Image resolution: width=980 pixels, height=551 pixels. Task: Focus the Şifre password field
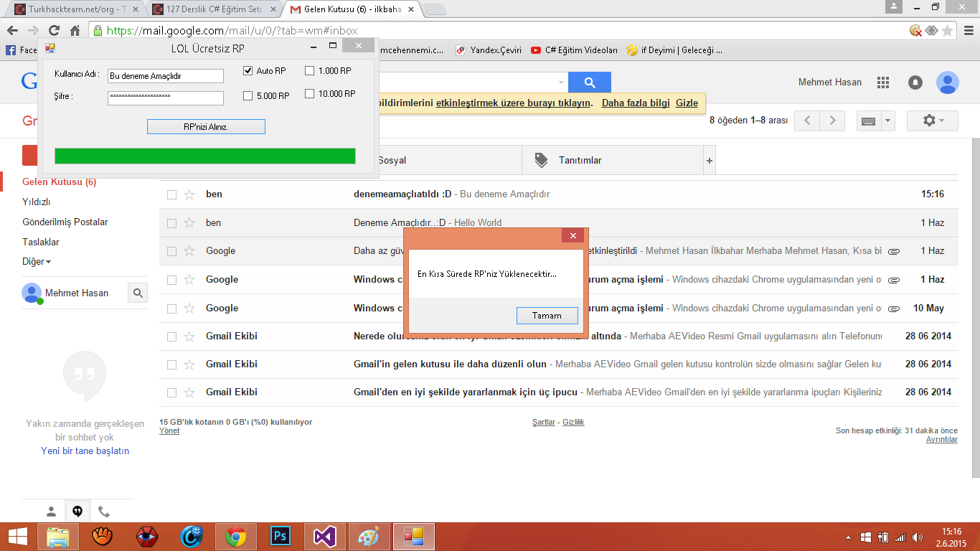coord(166,98)
